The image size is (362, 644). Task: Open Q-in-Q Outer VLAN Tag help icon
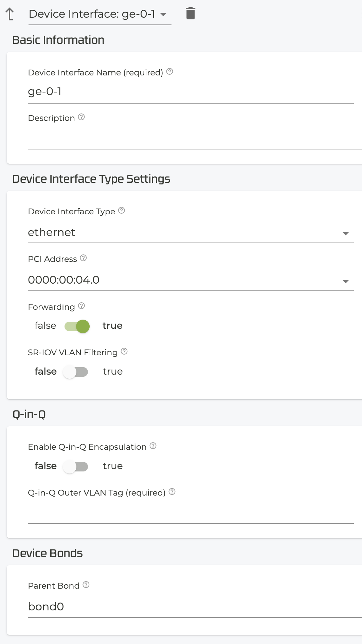pos(172,492)
